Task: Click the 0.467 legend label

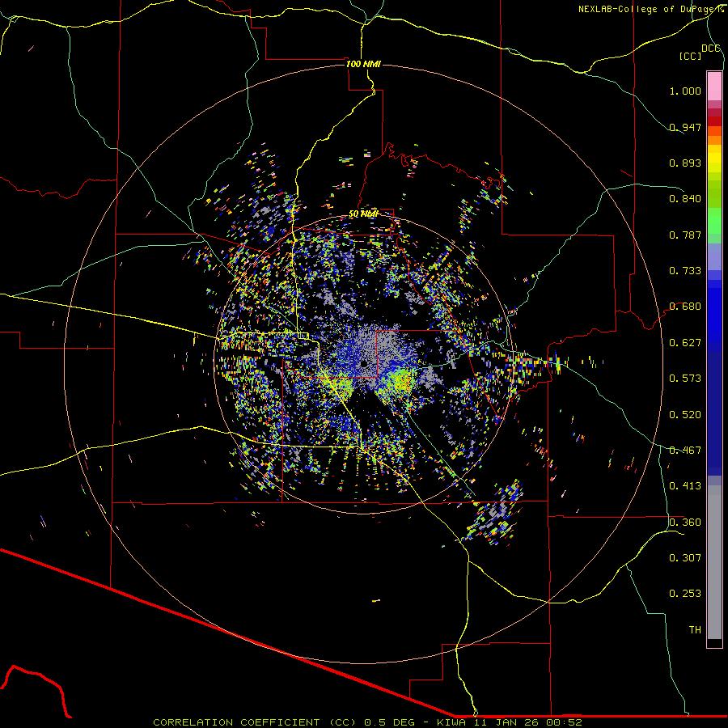Action: click(685, 451)
